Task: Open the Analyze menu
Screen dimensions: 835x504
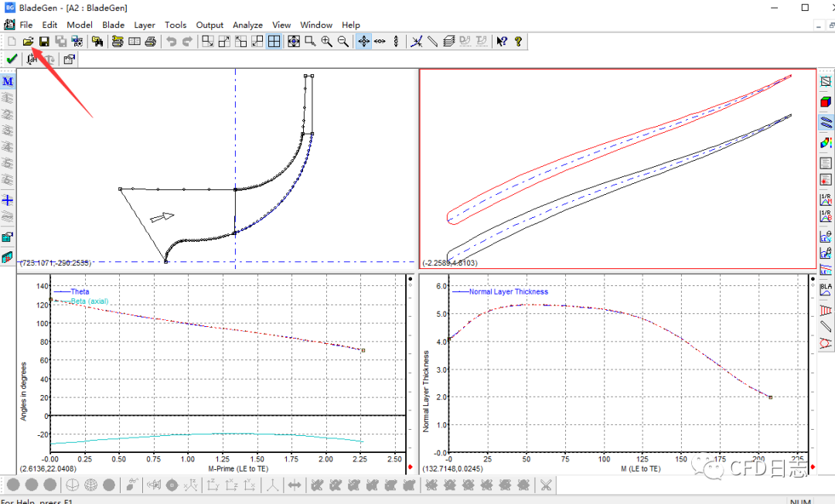Action: point(247,24)
